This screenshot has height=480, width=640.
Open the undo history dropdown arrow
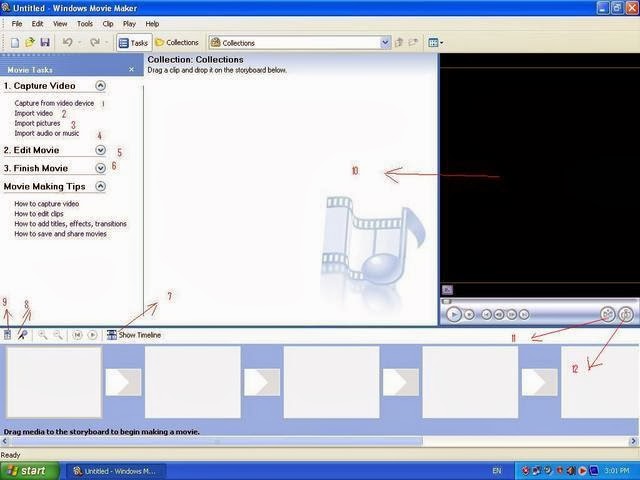click(80, 42)
